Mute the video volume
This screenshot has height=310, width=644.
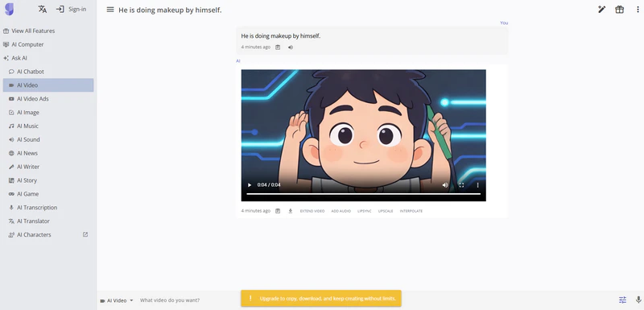[x=445, y=184]
